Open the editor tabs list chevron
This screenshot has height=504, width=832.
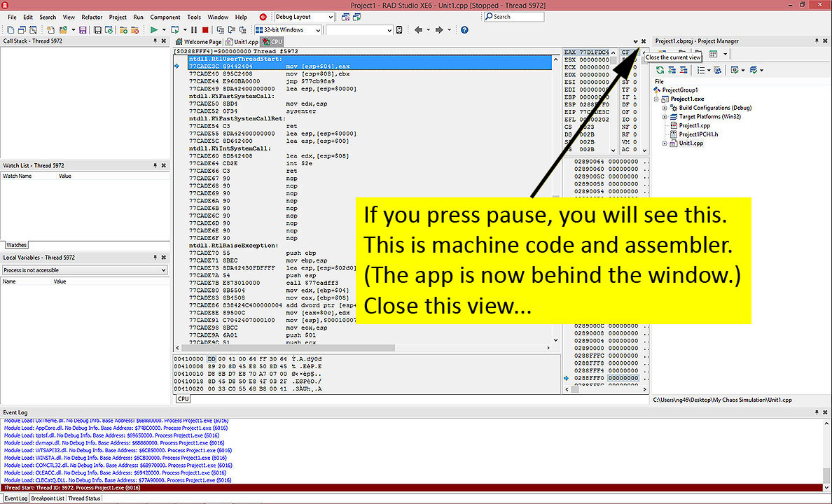click(x=635, y=41)
